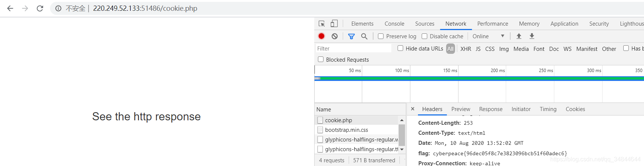Filter requests by Doc
This screenshot has height=166, width=644.
[554, 49]
